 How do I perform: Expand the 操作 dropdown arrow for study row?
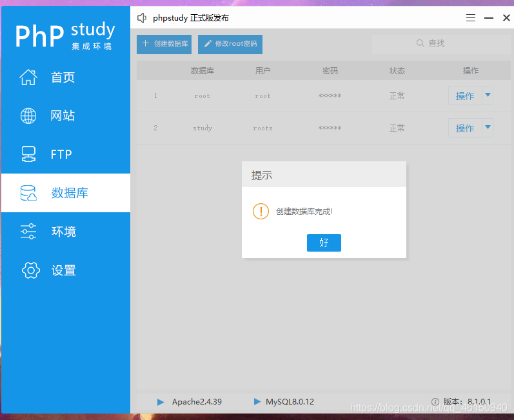(488, 128)
